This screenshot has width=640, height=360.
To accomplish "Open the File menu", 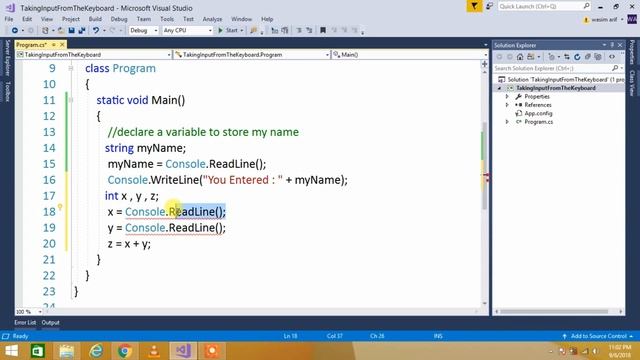I will click(x=9, y=19).
